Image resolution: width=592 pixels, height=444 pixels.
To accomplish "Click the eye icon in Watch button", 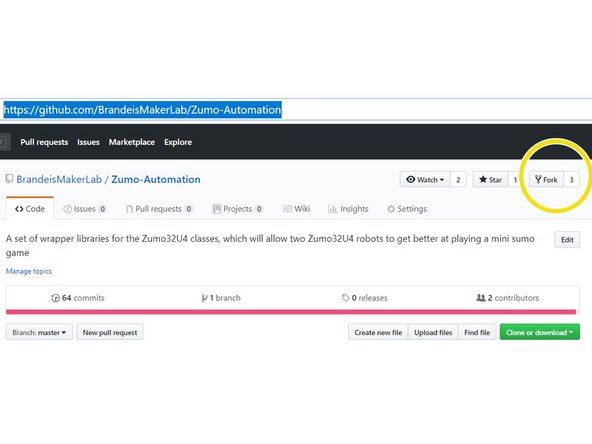I will tap(411, 179).
